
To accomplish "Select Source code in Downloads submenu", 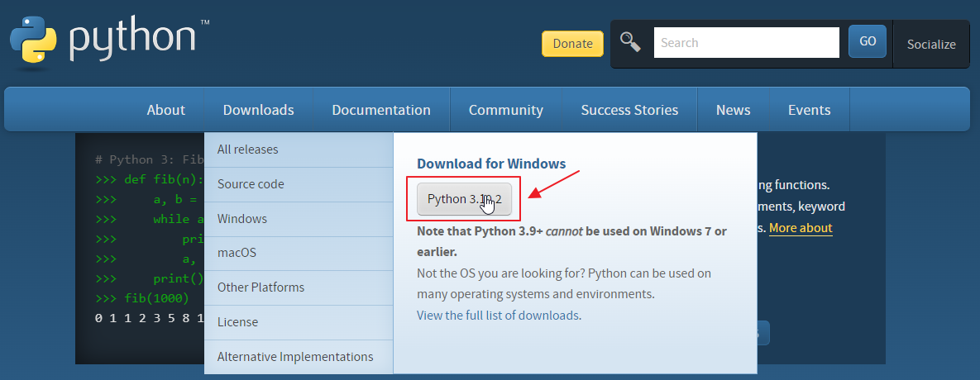I will [299, 185].
